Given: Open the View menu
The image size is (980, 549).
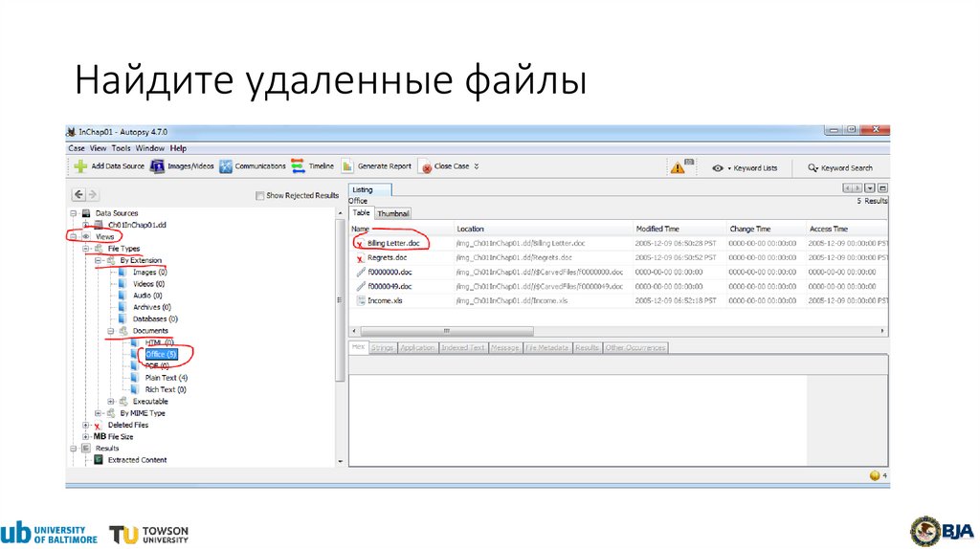Looking at the screenshot, I should 99,148.
